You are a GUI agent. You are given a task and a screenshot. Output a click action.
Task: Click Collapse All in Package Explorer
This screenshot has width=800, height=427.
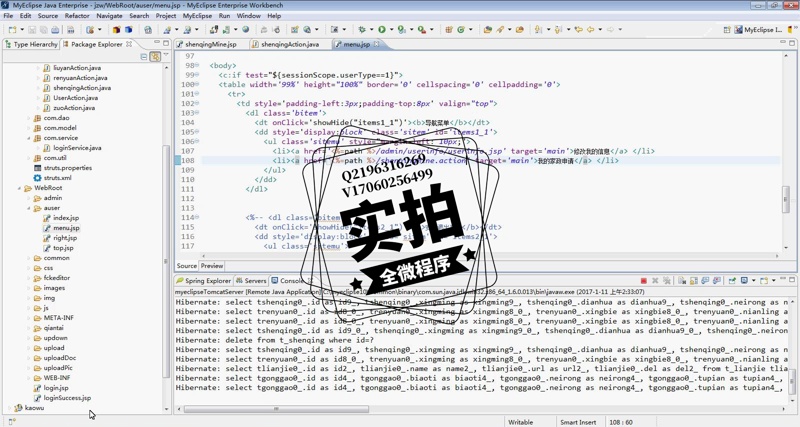[x=144, y=57]
